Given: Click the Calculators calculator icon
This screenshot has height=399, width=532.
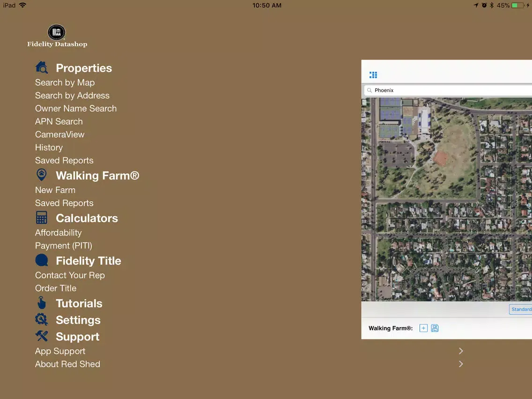Looking at the screenshot, I should tap(42, 217).
